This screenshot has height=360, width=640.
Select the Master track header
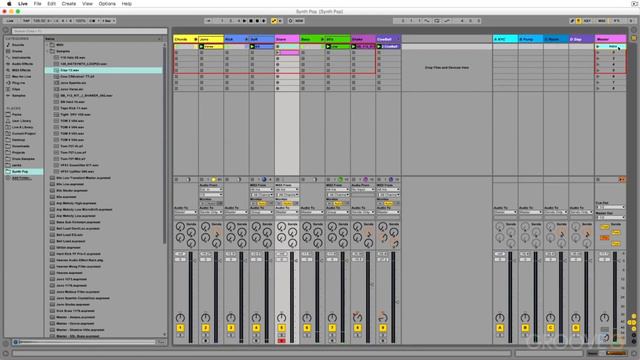coord(611,39)
